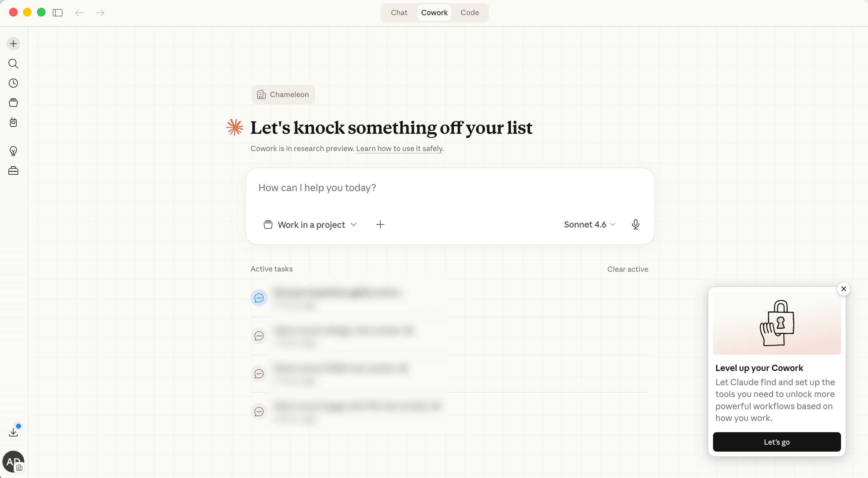Image resolution: width=868 pixels, height=478 pixels.
Task: Open the tasks clipboard icon in sidebar
Action: click(13, 122)
